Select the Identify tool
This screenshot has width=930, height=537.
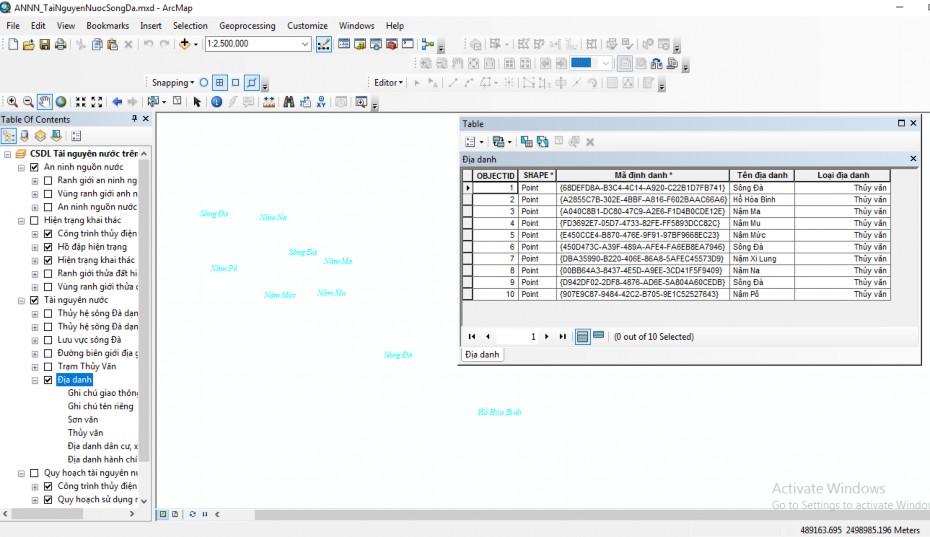click(216, 102)
